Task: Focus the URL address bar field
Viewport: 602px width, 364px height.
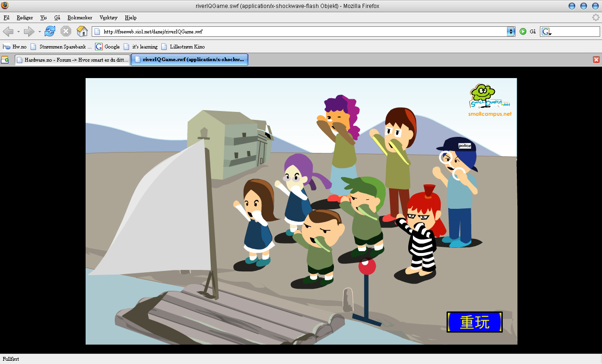Action: pos(300,32)
